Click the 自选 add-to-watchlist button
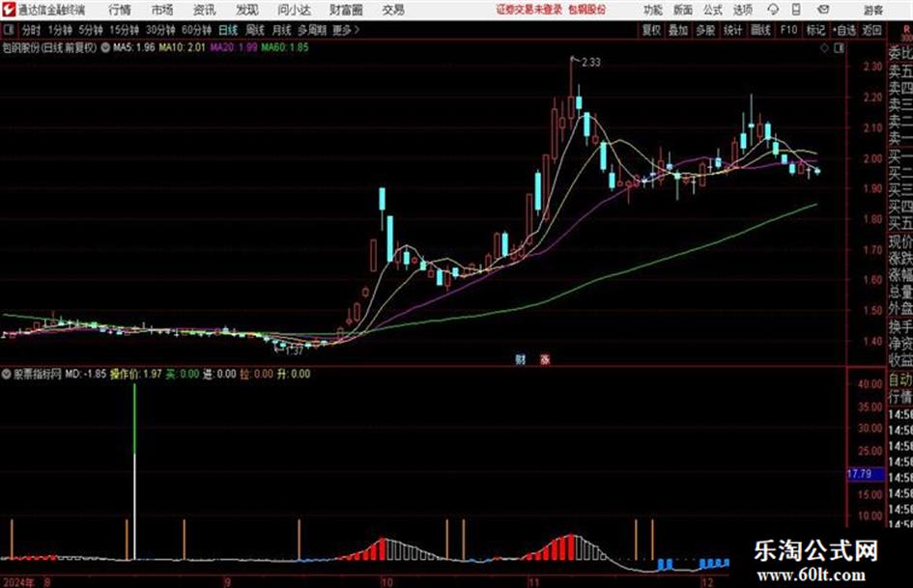913x588 pixels. pyautogui.click(x=843, y=30)
